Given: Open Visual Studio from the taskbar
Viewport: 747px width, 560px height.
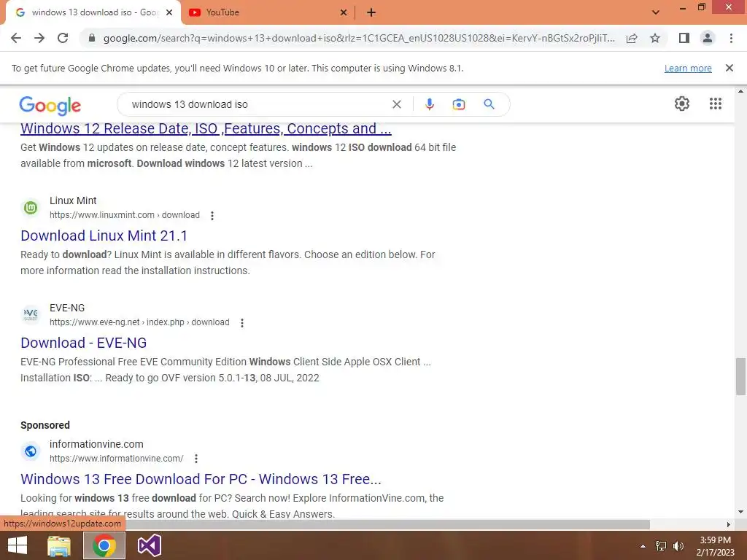Looking at the screenshot, I should (x=149, y=545).
